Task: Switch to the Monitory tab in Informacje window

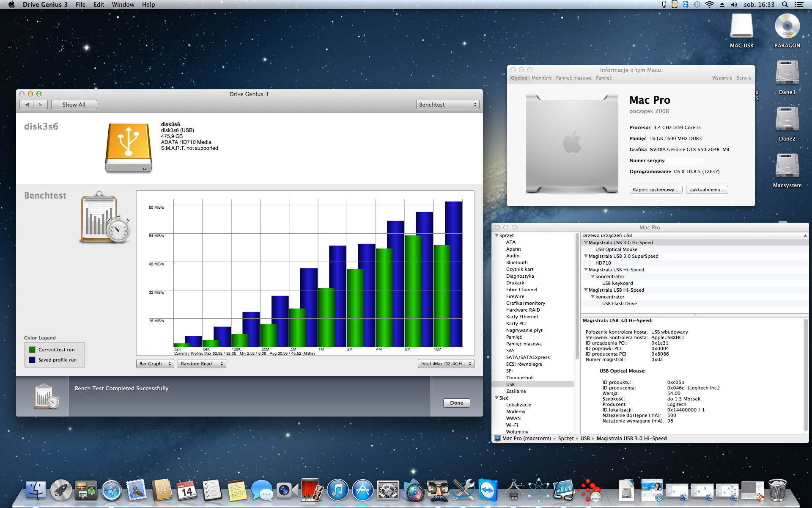Action: coord(542,78)
